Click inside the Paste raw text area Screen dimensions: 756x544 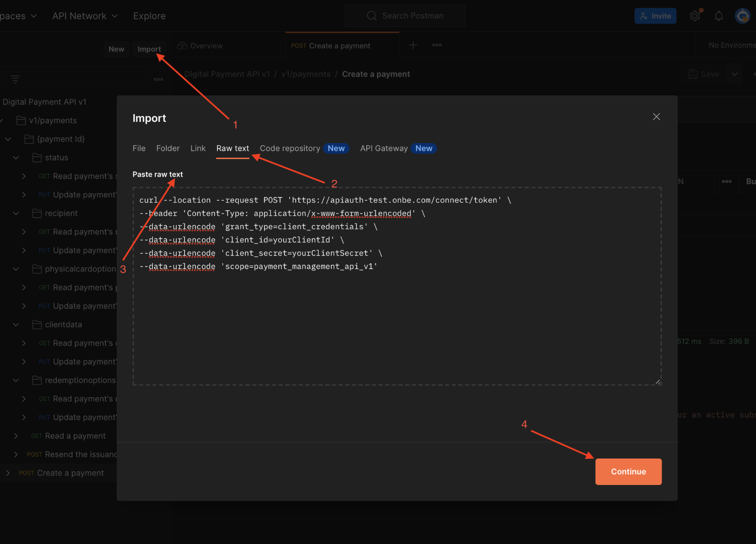397,286
